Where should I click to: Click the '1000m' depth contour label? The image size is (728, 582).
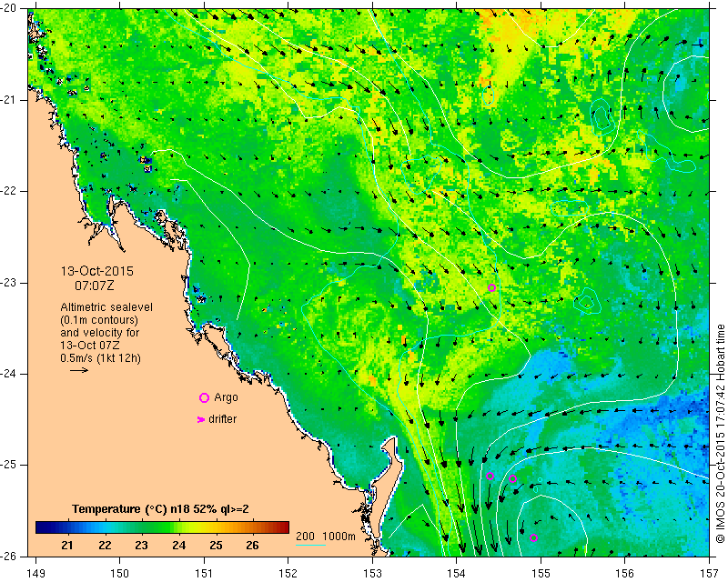(x=339, y=537)
